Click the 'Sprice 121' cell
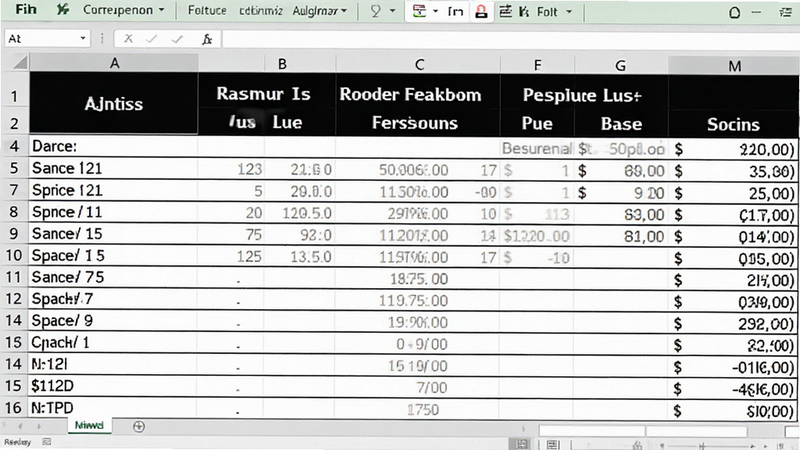This screenshot has height=450, width=800. coord(114,190)
